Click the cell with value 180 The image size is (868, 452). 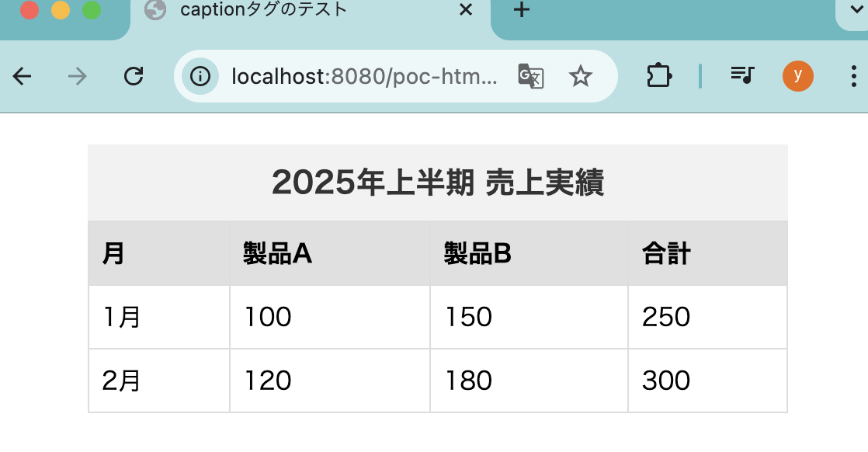529,381
